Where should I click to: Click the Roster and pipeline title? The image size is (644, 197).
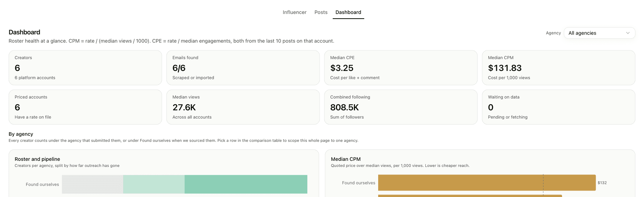tap(37, 159)
